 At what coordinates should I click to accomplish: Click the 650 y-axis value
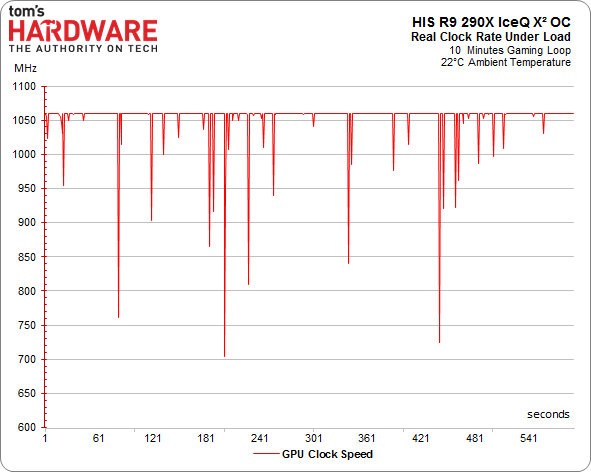pos(27,393)
